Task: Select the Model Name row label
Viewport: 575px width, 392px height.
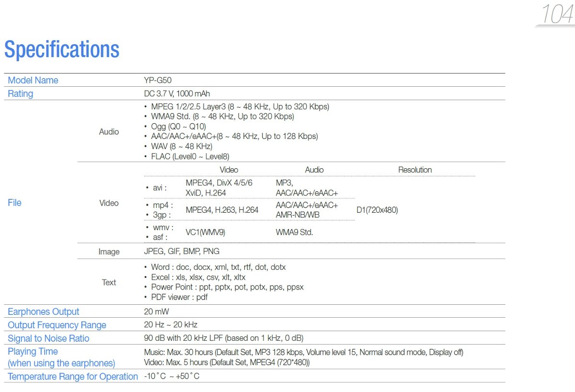Action: 33,81
